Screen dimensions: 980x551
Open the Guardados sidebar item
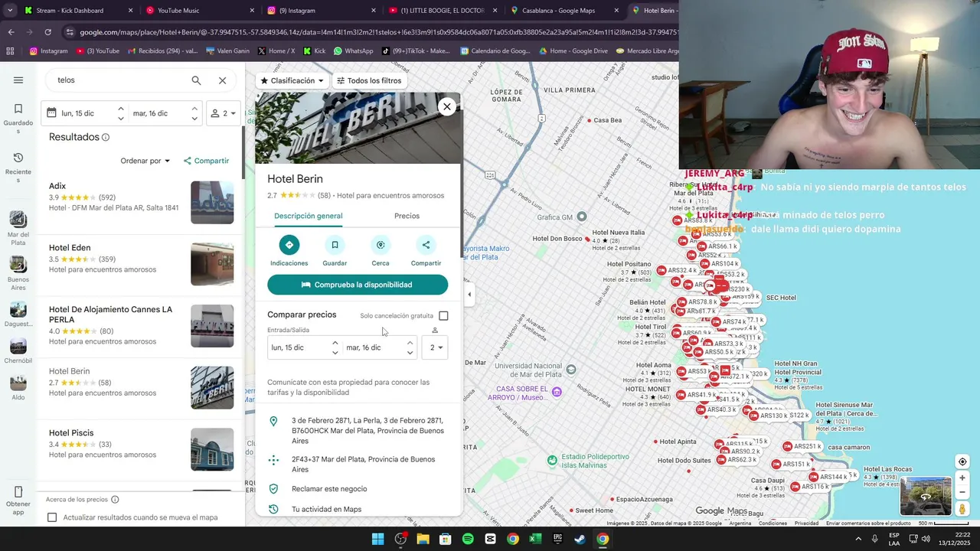coord(18,119)
